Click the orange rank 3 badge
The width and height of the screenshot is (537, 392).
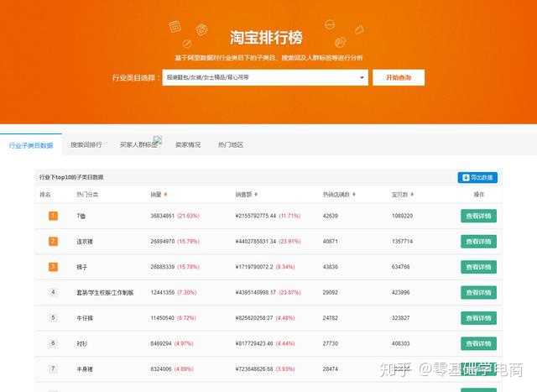click(x=53, y=267)
